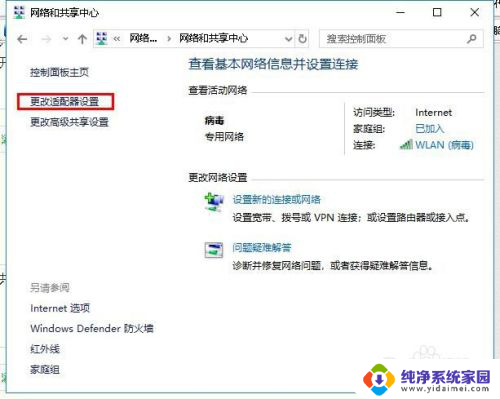This screenshot has width=500, height=399.
Task: Click the 查看基本网络信息并设置连接 heading
Action: [273, 64]
